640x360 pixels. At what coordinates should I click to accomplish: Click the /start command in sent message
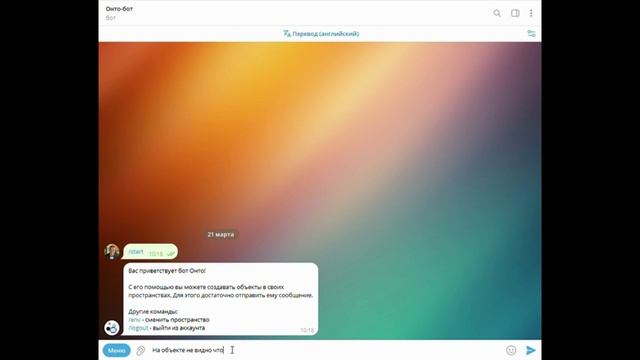(x=136, y=251)
